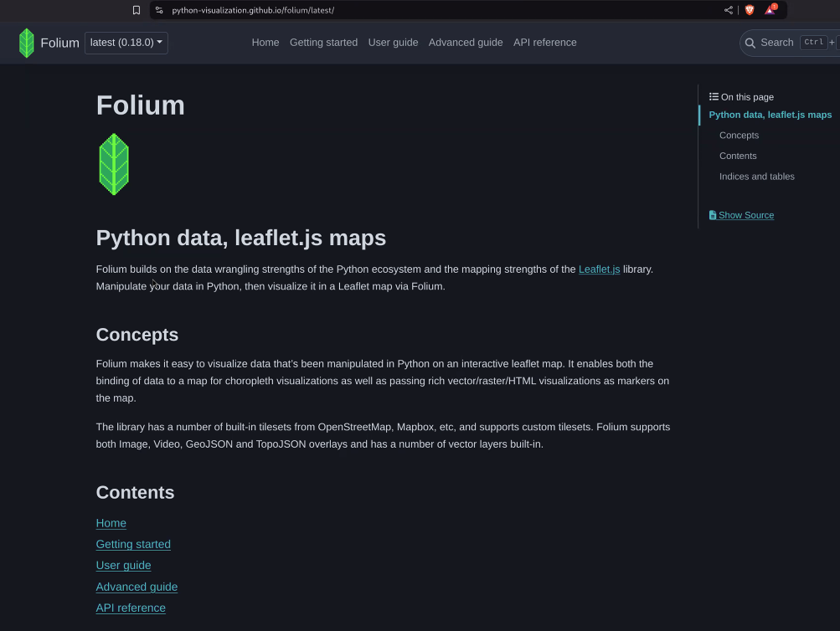Jump to Python data, leaflet.js maps section

[770, 115]
